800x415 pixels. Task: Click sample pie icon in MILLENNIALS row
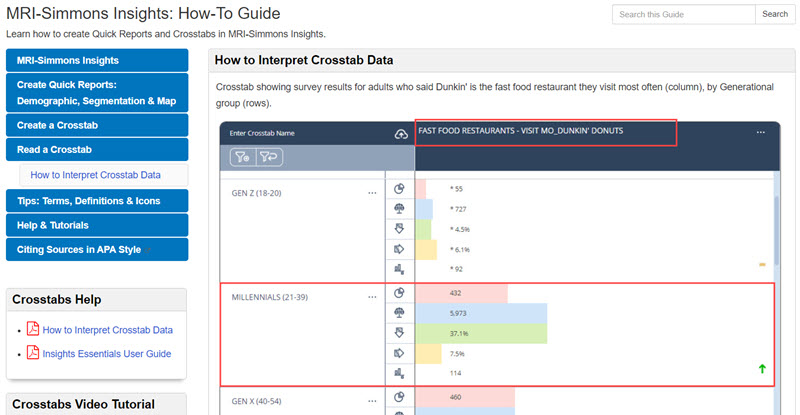tap(399, 293)
